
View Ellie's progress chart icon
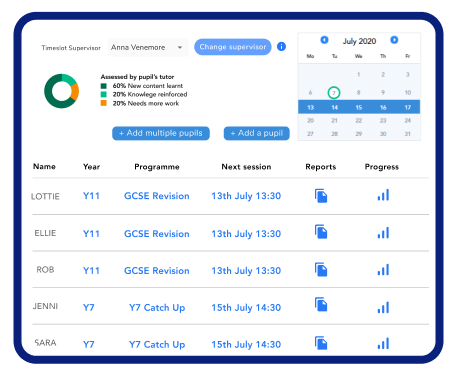pyautogui.click(x=383, y=233)
